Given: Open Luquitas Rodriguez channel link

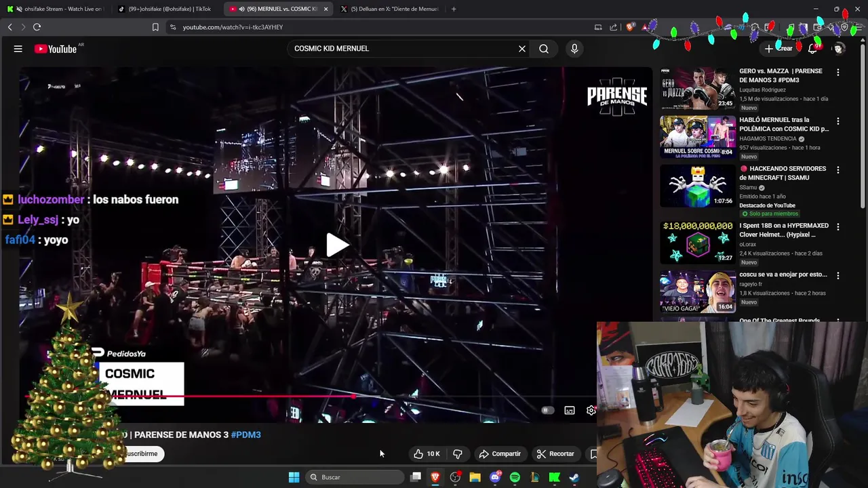Looking at the screenshot, I should click(763, 89).
